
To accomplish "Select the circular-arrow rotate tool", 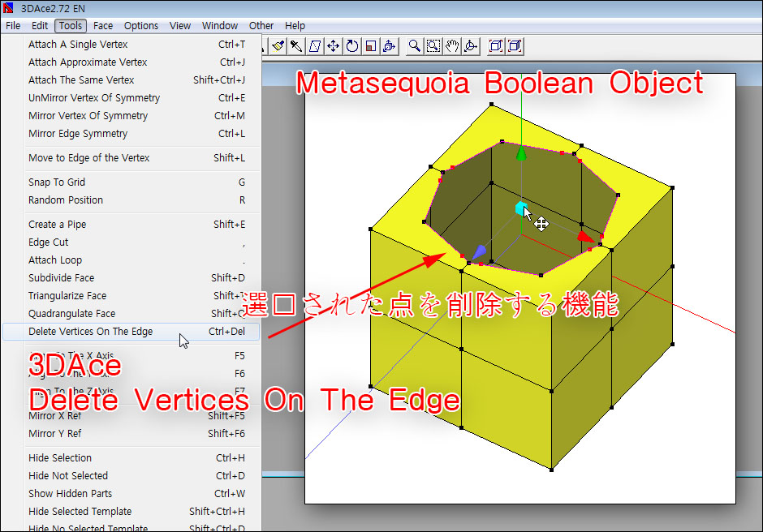I will click(351, 46).
